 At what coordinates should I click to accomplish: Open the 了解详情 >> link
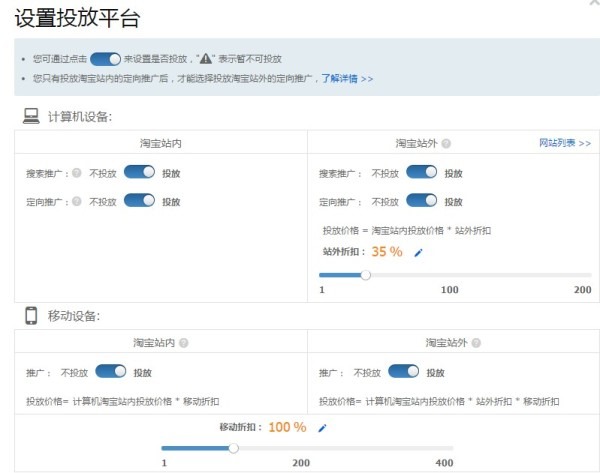347,77
